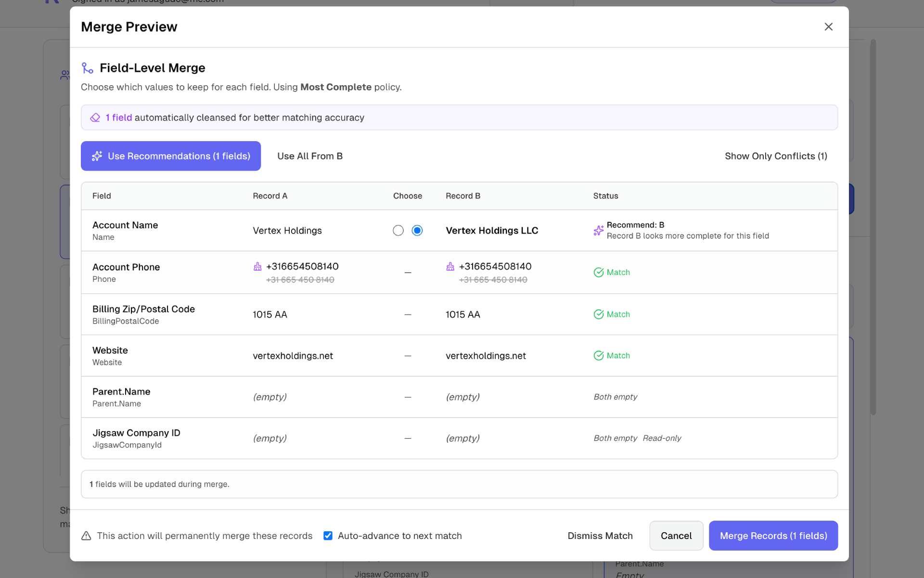
Task: Click Match checkmark icon for Account Phone
Action: click(598, 273)
